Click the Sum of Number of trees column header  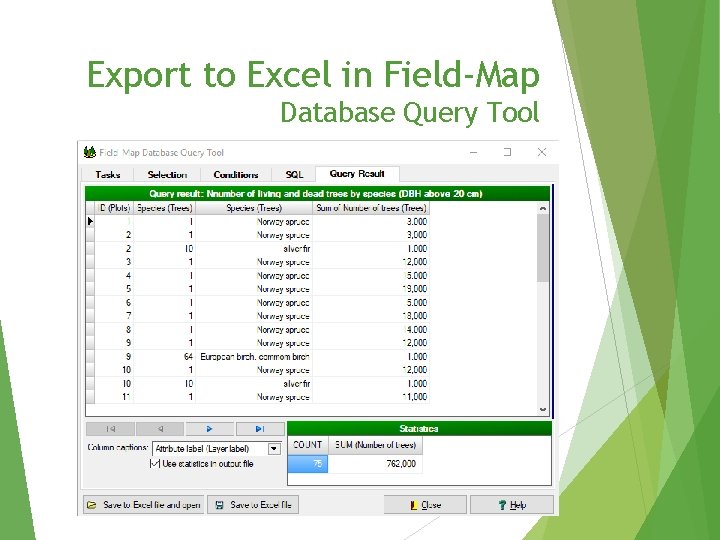tap(371, 208)
